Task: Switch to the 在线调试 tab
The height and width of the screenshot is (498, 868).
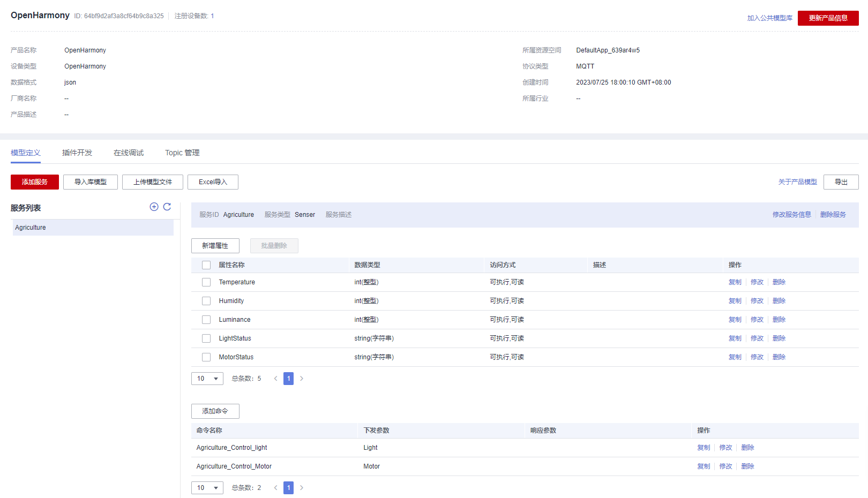Action: coord(129,153)
